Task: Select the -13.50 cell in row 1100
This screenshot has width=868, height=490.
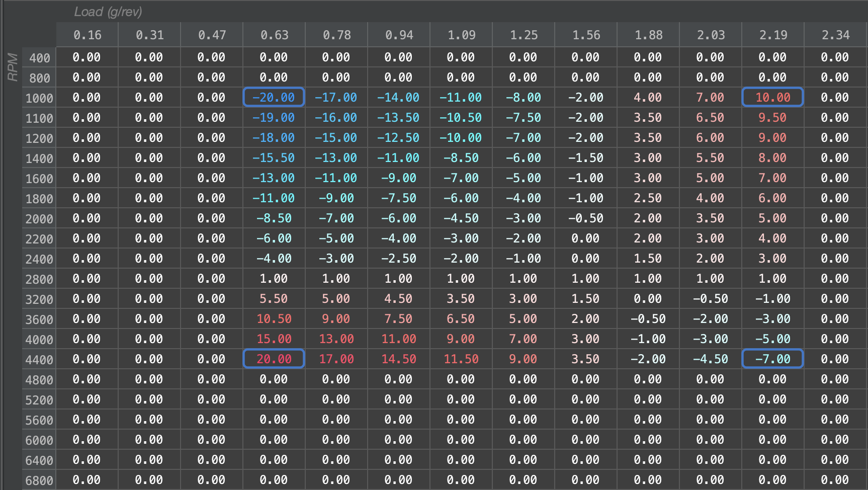Action: 399,117
